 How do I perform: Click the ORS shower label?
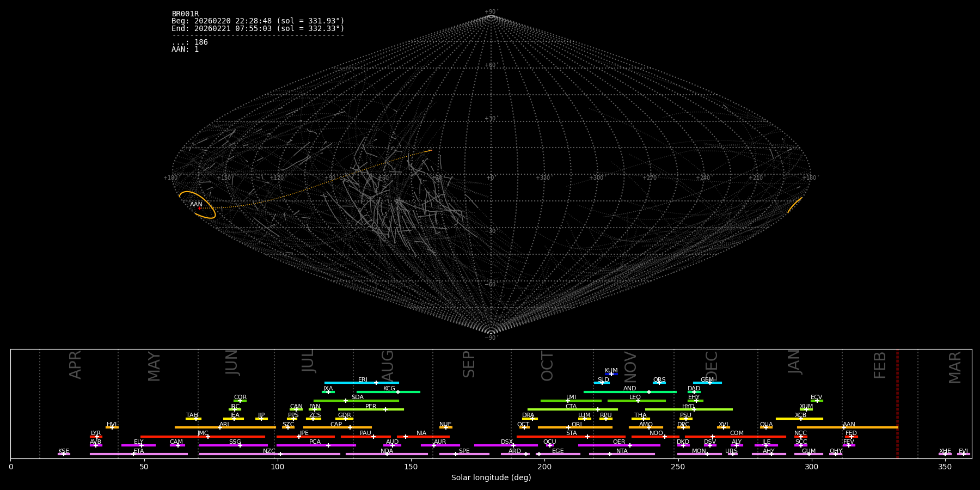click(659, 380)
